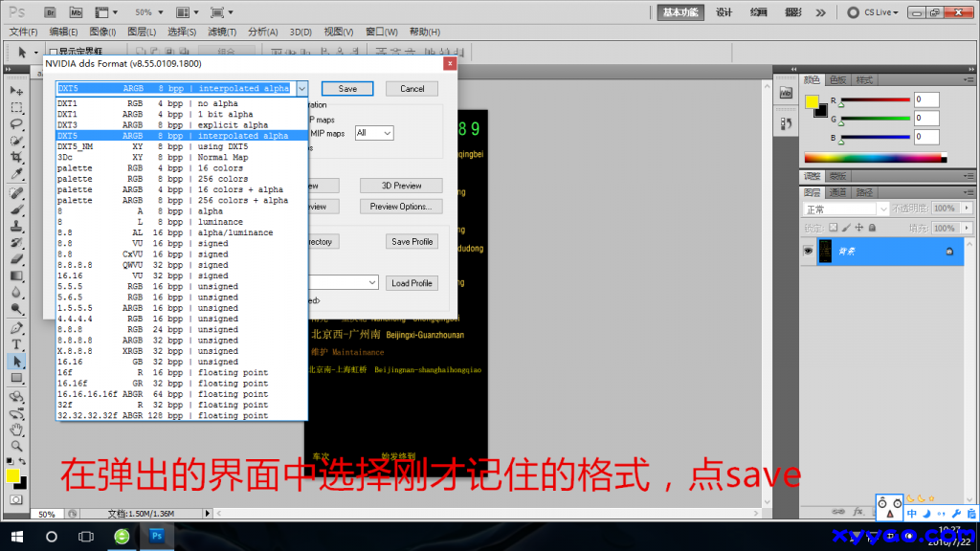
Task: Click the yellow foreground color in Color panel
Action: pyautogui.click(x=812, y=101)
